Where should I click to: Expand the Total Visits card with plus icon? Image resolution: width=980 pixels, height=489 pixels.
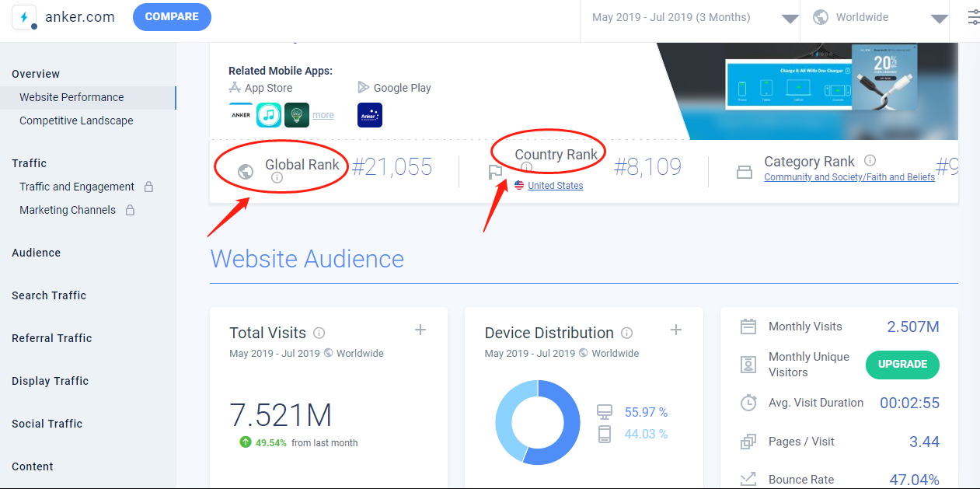[x=420, y=330]
